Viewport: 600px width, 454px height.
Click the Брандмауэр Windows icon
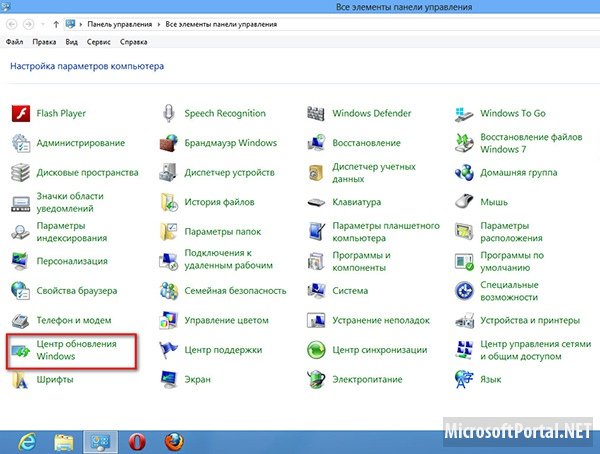point(168,143)
